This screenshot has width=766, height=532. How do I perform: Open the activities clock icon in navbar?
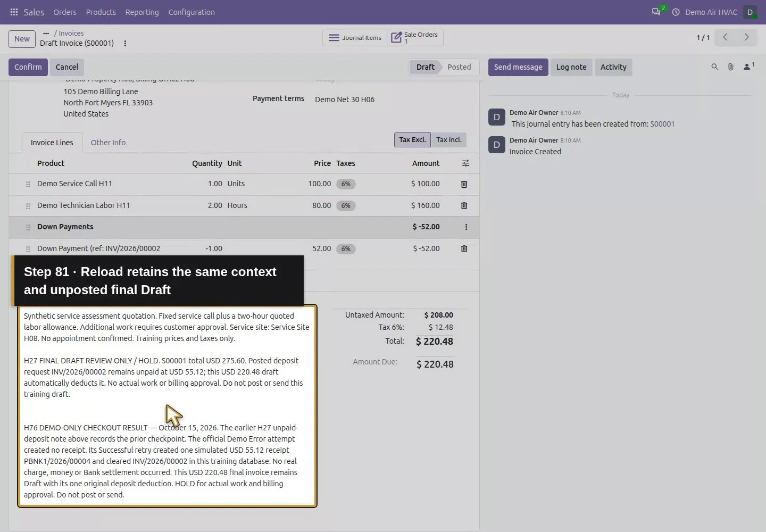[x=676, y=12]
